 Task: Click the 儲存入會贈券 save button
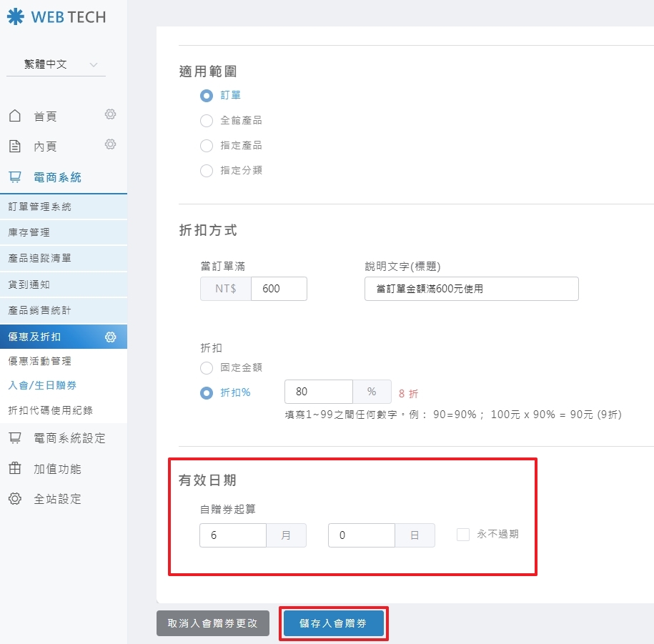pos(333,622)
